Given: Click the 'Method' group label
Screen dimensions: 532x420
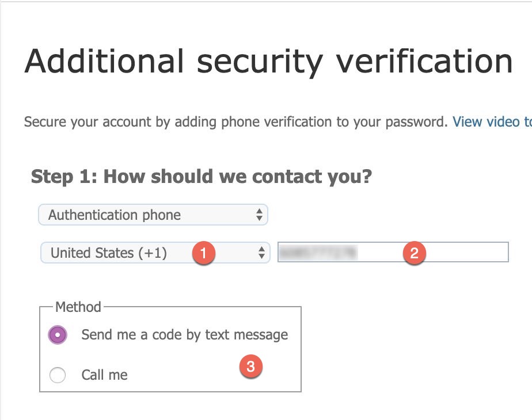Looking at the screenshot, I should 78,307.
